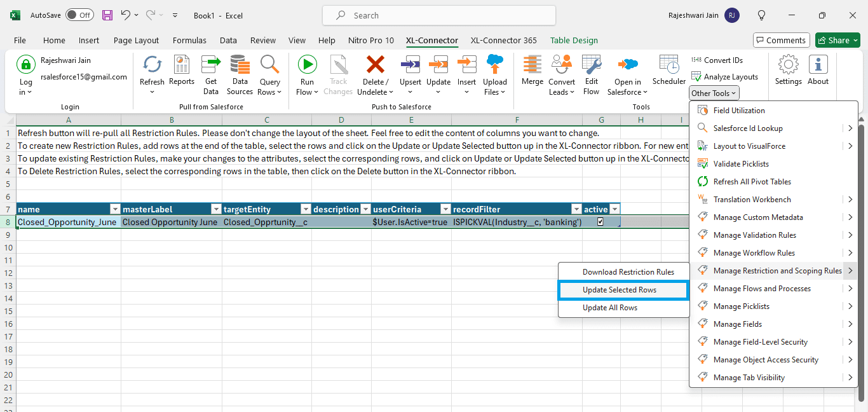Open Data Sources

(x=240, y=65)
